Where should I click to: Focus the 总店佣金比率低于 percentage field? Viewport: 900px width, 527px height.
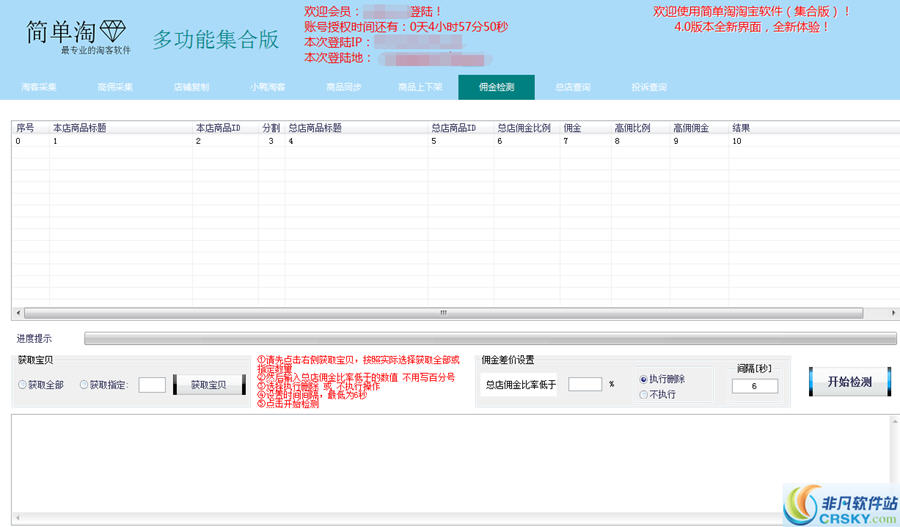tap(585, 384)
